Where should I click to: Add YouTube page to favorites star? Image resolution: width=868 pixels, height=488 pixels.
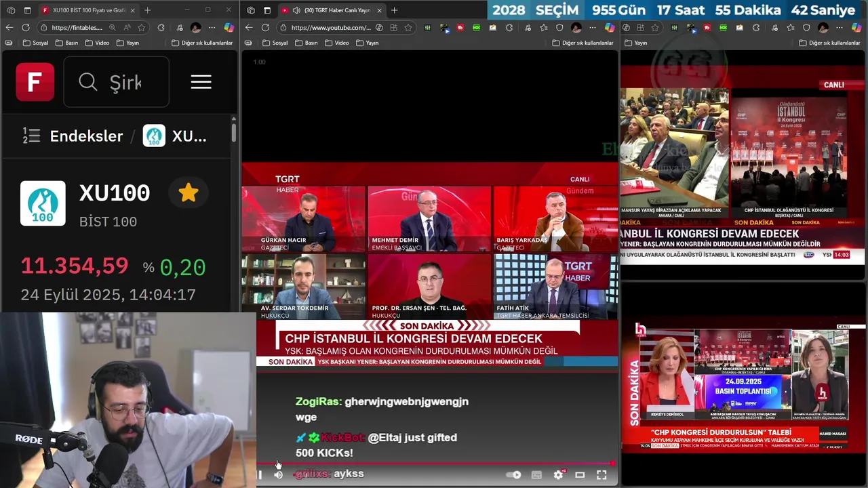click(x=408, y=28)
